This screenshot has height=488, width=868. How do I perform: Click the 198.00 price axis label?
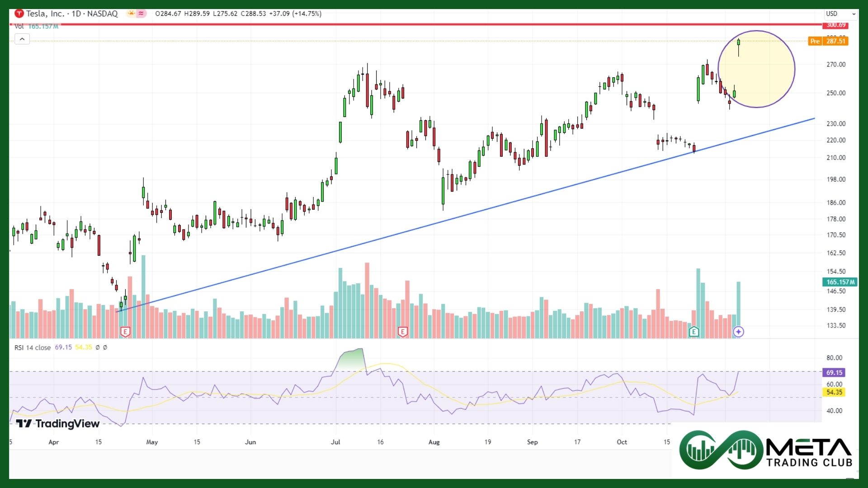pos(836,179)
